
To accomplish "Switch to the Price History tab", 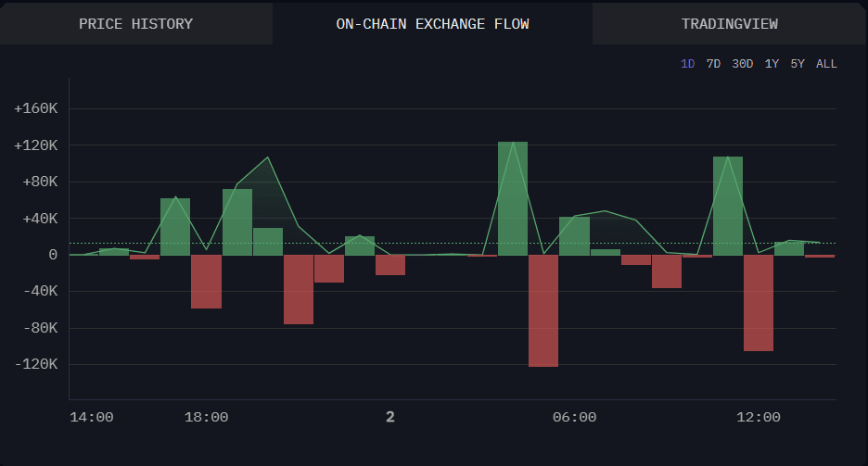I will click(135, 24).
